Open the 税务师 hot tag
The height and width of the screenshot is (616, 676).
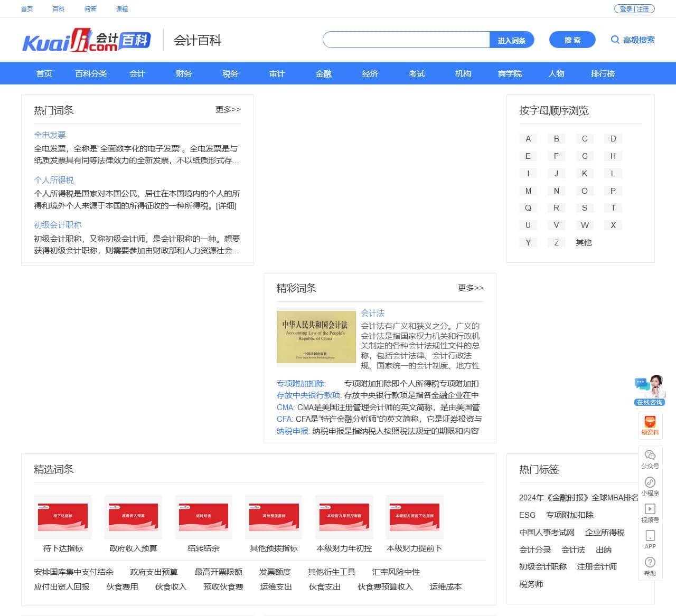tap(531, 584)
